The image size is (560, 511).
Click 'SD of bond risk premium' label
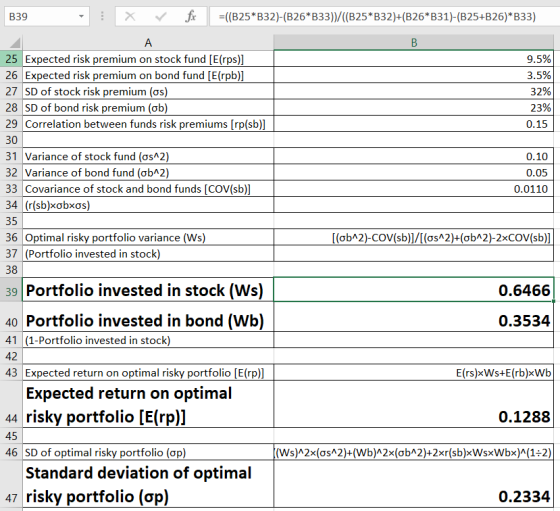click(x=96, y=107)
